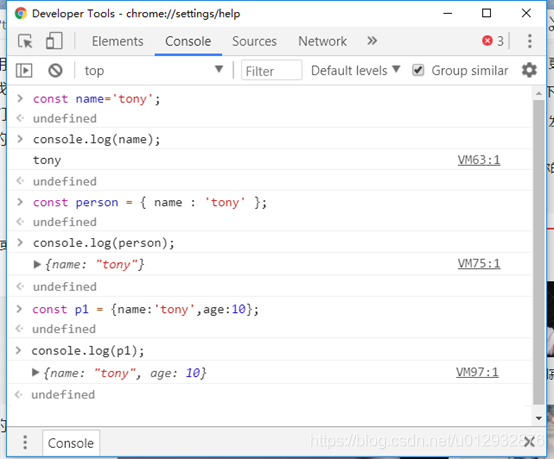Click the console scrollbar up arrow
This screenshot has width=554, height=459.
pyautogui.click(x=539, y=93)
